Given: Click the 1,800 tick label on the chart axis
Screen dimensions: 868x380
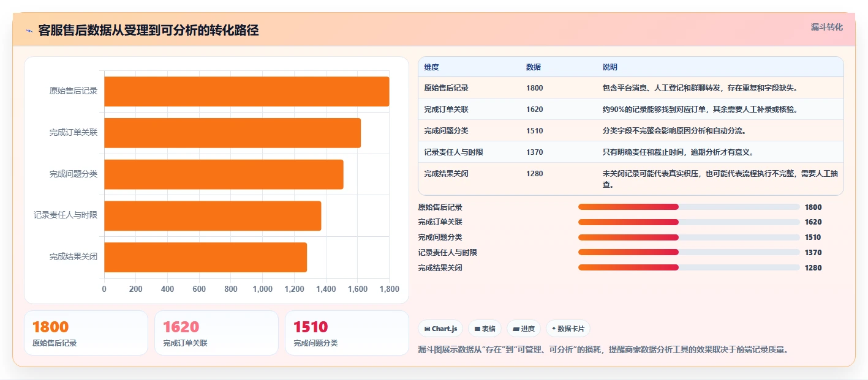Looking at the screenshot, I should point(390,289).
